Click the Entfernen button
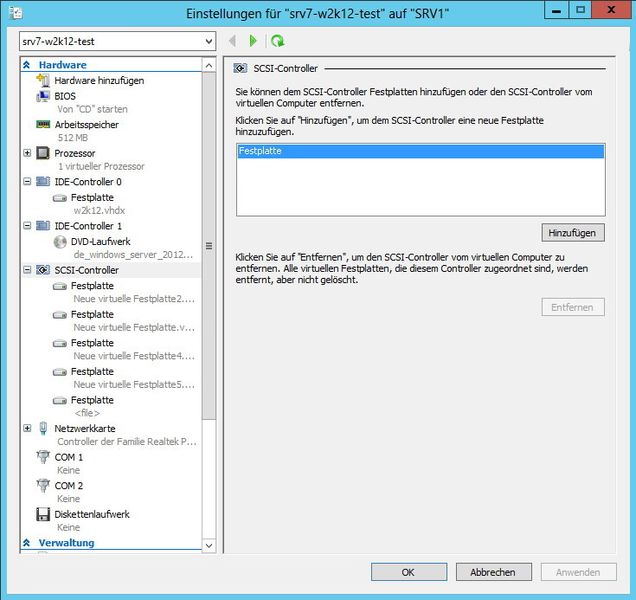 573,307
